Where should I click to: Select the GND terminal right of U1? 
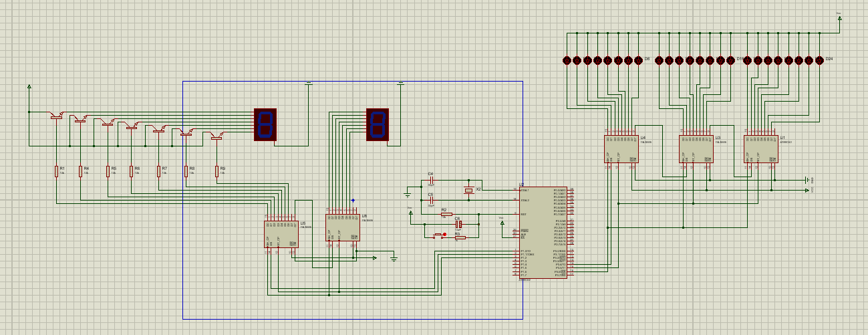808,179
